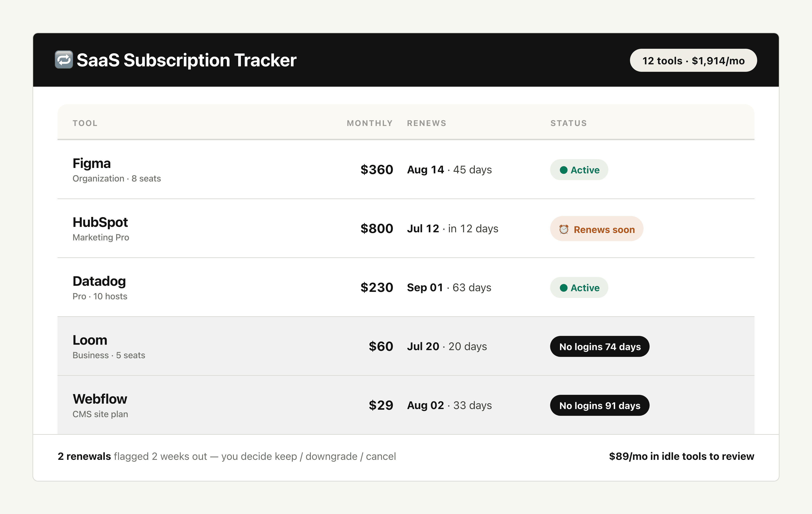Click the Jul 20 · 20 days renewal date

pyautogui.click(x=447, y=346)
